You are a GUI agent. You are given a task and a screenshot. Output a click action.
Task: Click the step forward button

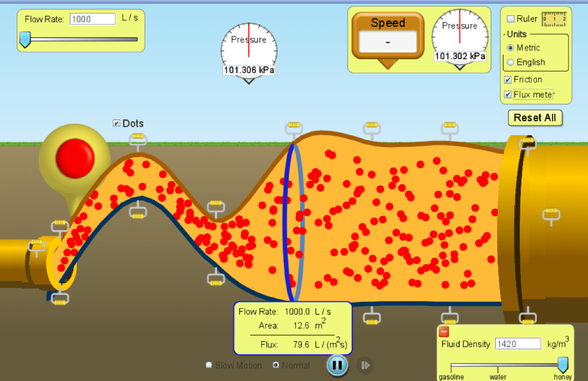point(365,365)
